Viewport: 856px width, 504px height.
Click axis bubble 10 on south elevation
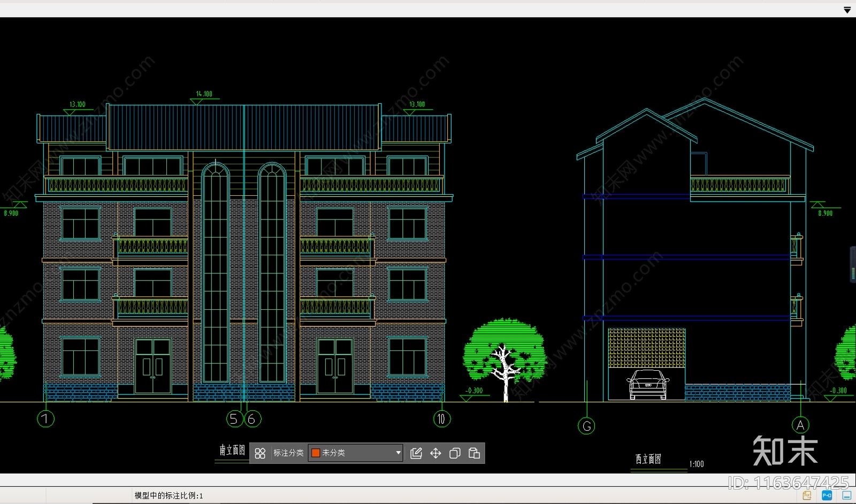tap(441, 418)
